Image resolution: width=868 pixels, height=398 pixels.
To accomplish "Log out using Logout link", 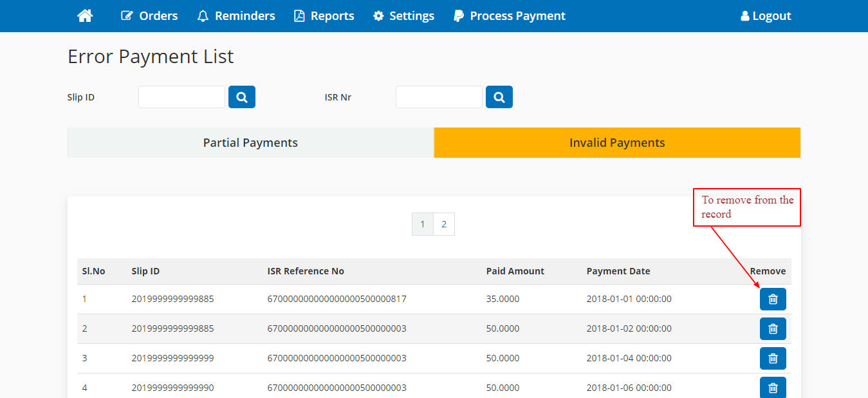I will pos(766,16).
